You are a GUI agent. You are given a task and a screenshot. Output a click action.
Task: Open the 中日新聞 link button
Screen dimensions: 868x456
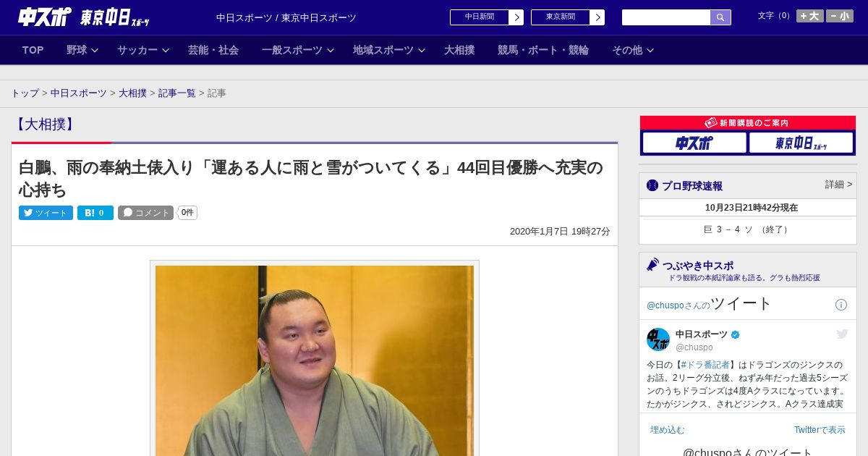pyautogui.click(x=480, y=17)
